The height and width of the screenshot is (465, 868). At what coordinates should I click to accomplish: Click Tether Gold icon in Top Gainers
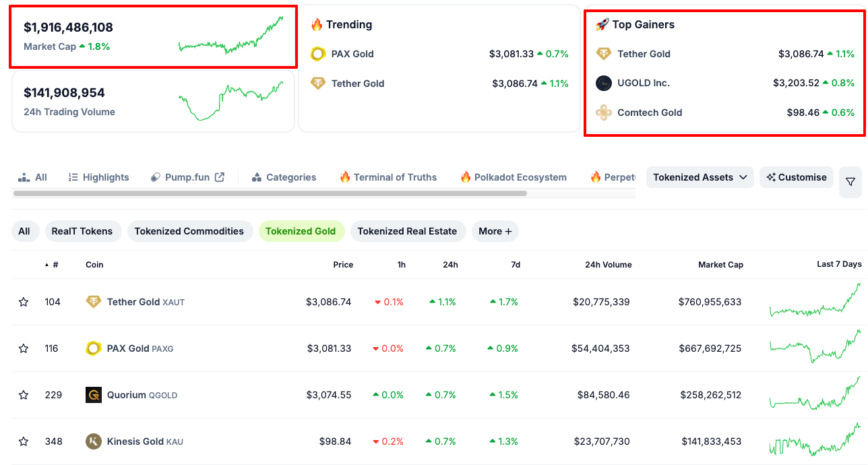tap(604, 54)
